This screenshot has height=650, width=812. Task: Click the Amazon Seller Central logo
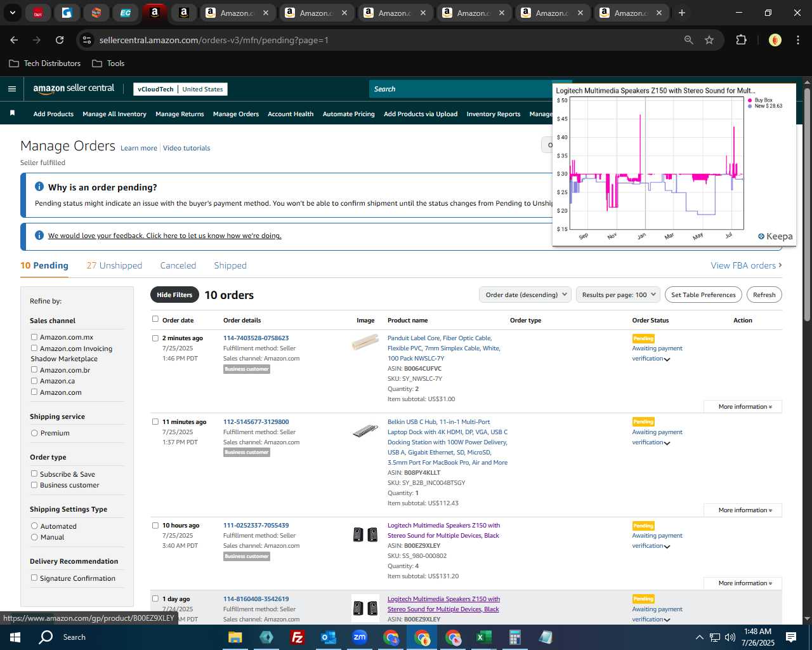click(x=74, y=89)
